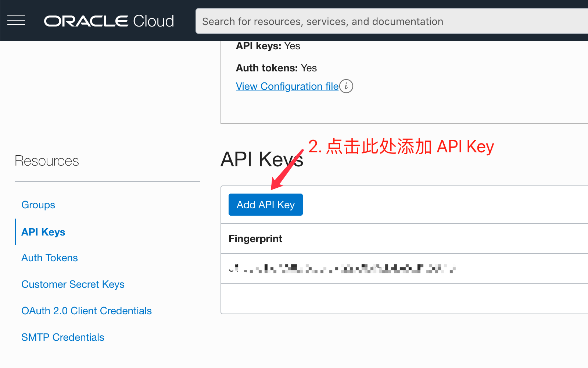This screenshot has height=368, width=588.
Task: Click the info icon beside View Configuration file
Action: click(346, 86)
